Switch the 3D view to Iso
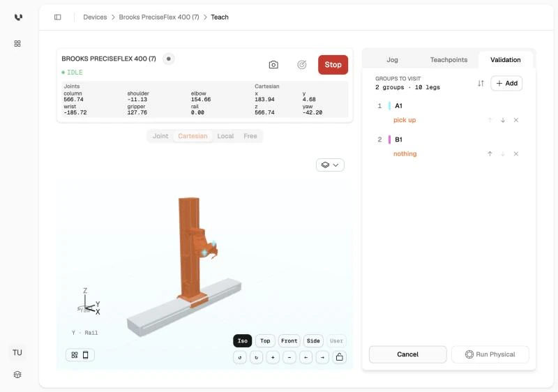The image size is (558, 392). coord(242,341)
